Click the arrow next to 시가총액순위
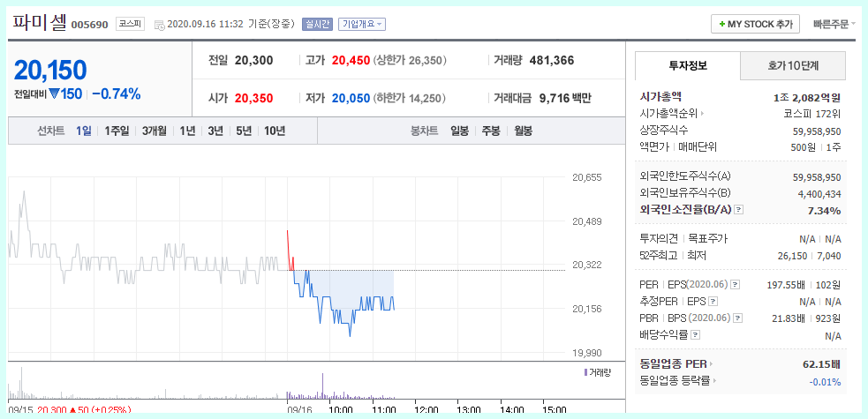 pyautogui.click(x=703, y=114)
